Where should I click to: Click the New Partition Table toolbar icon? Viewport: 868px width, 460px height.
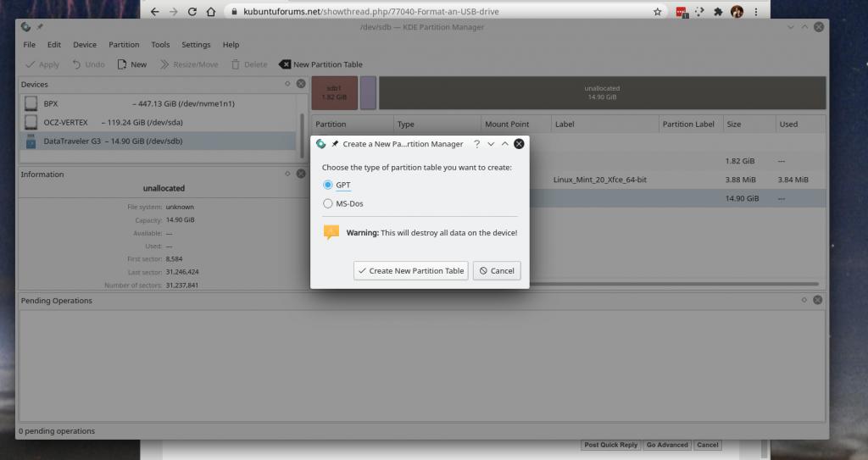coord(285,64)
